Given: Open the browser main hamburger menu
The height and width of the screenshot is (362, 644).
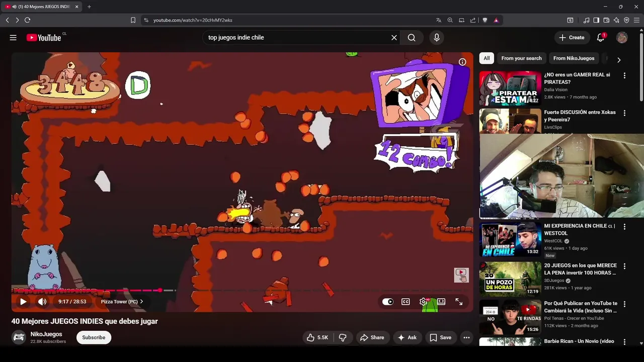Looking at the screenshot, I should [636, 20].
